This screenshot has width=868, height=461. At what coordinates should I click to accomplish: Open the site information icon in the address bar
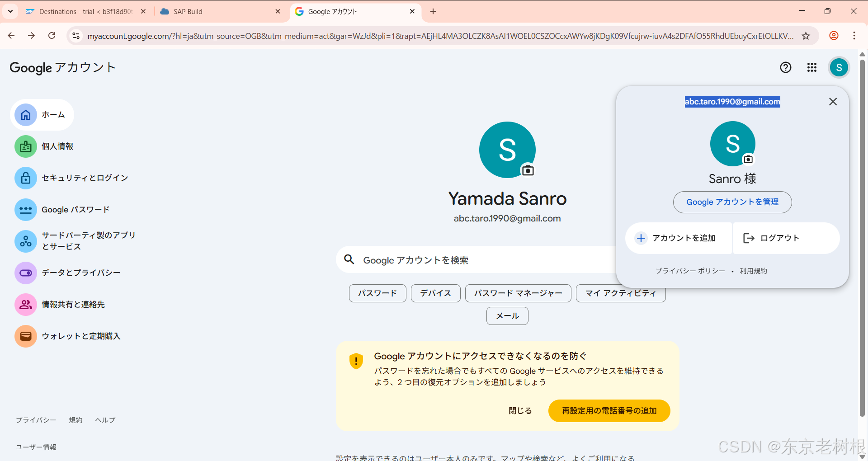[x=76, y=36]
